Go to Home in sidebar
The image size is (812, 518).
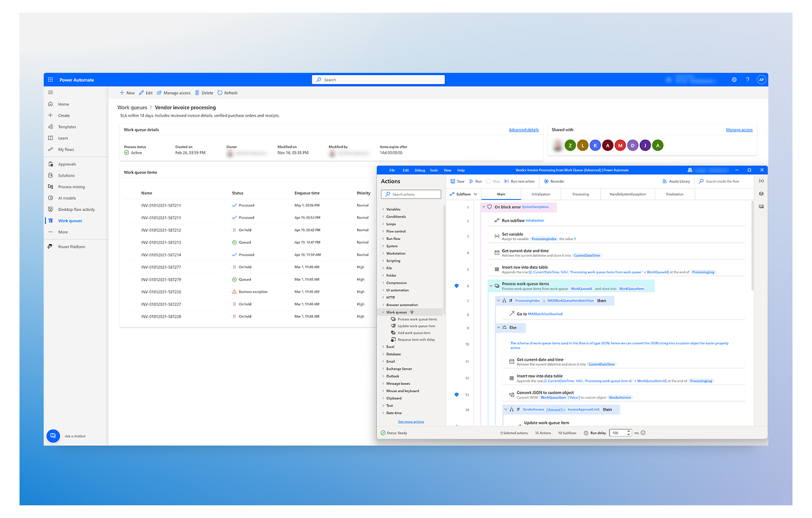coord(63,104)
